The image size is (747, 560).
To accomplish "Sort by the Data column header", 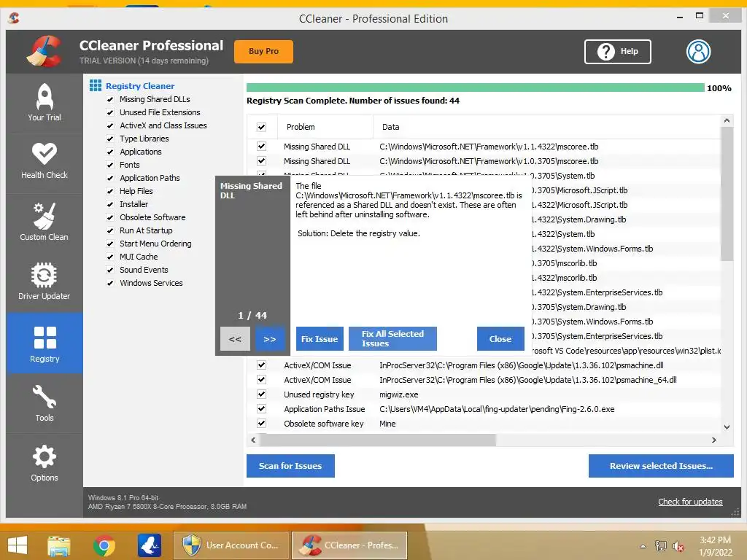I will (x=547, y=127).
